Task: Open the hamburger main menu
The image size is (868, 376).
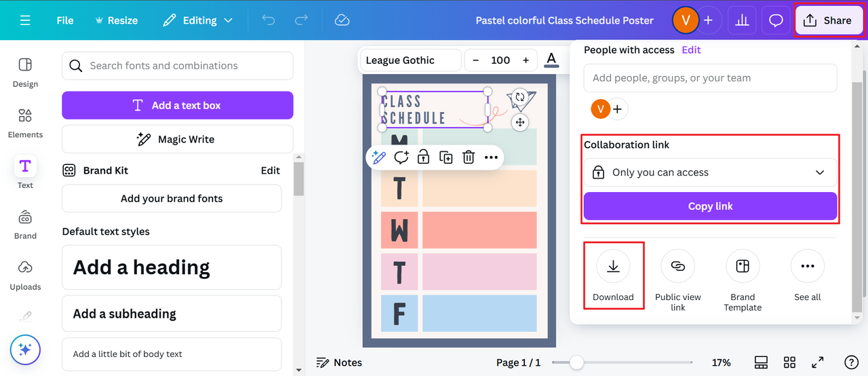Action: pyautogui.click(x=25, y=20)
